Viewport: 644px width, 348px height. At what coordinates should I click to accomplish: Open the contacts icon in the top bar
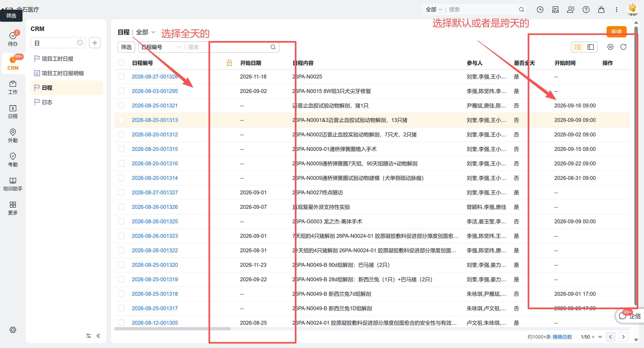click(571, 9)
